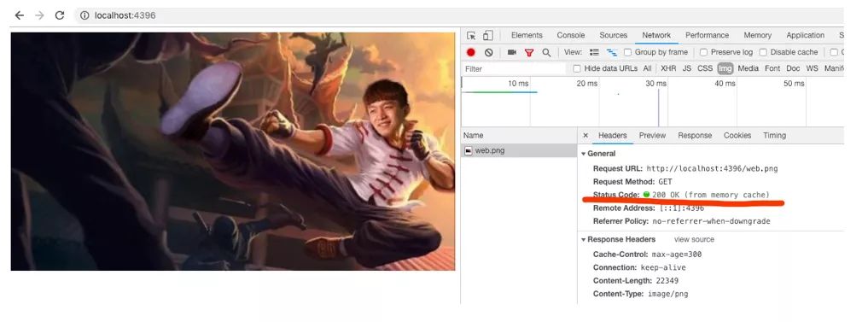Select Content-Type image/png value
Viewport: 868px width, 322px height.
668,294
